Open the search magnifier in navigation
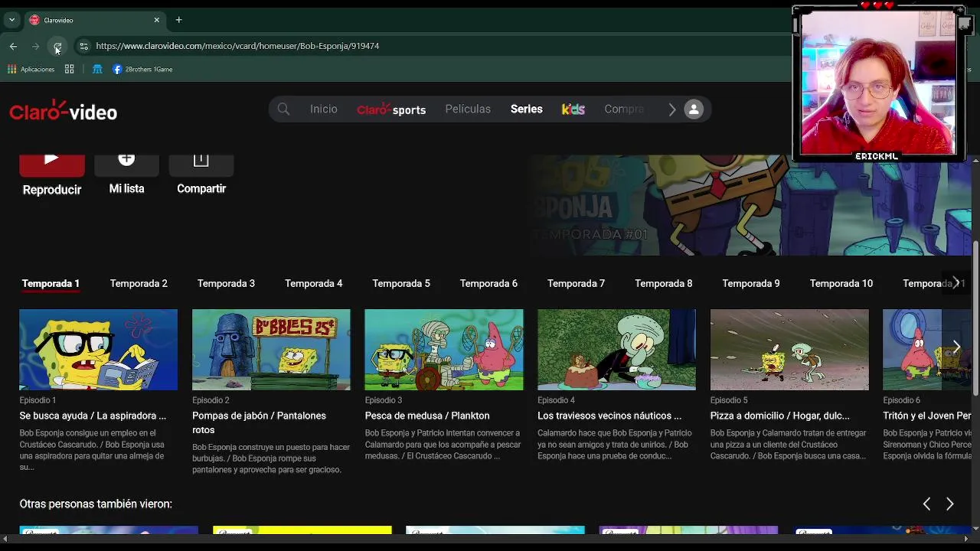 pos(283,109)
